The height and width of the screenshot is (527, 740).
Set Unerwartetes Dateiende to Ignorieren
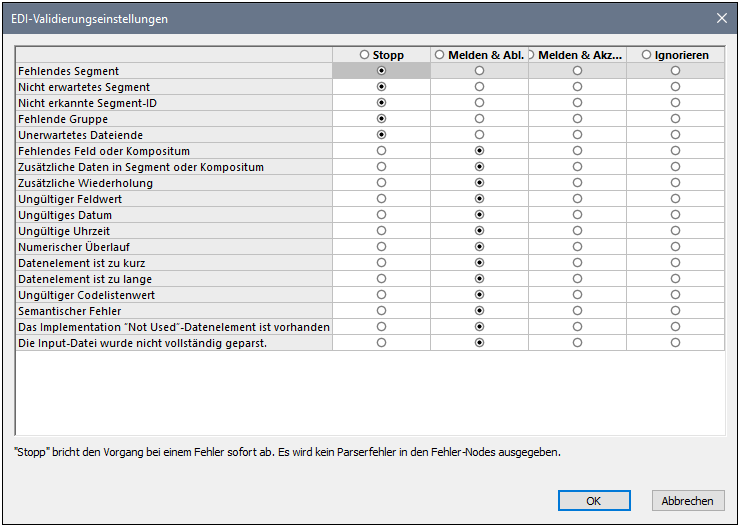[x=676, y=135]
